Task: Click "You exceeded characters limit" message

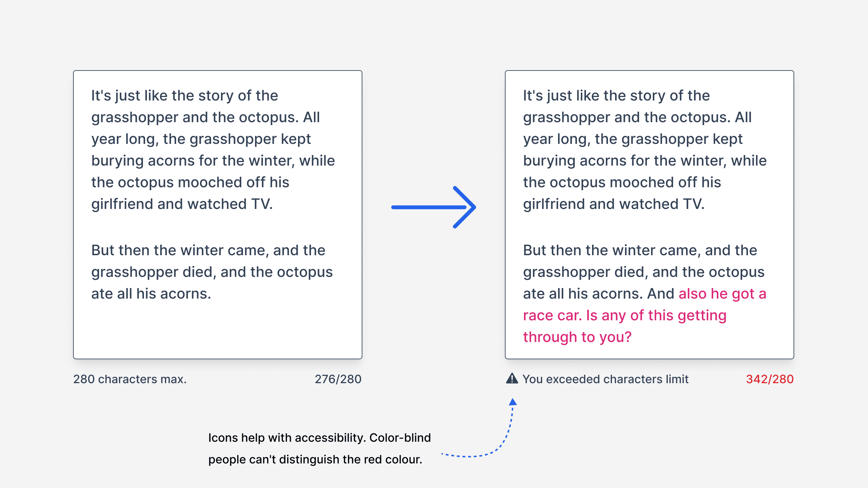Action: [x=605, y=379]
